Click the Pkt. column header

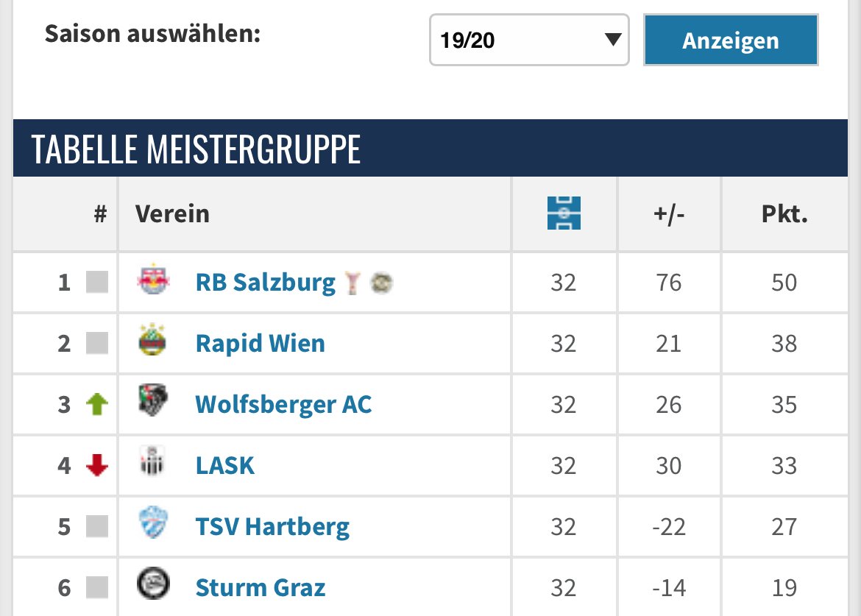tap(784, 213)
